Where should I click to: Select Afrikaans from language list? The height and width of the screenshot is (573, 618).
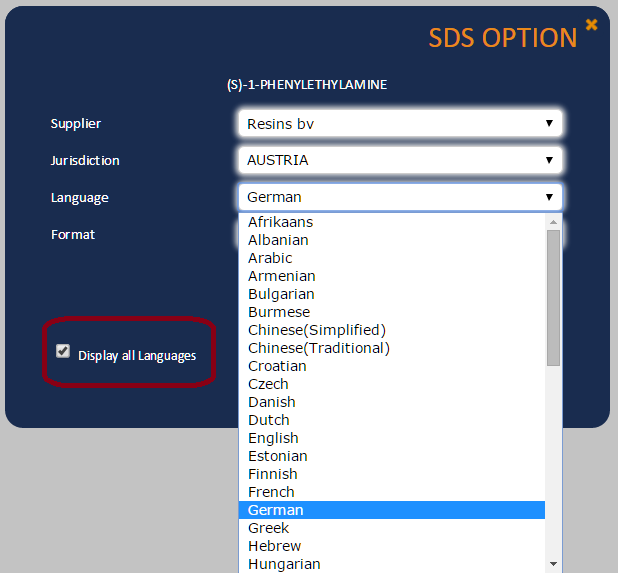coord(392,222)
